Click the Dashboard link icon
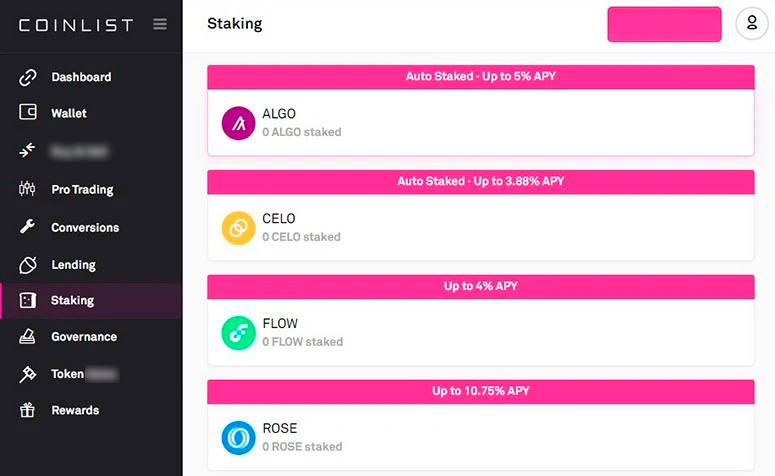This screenshot has height=476, width=775. 28,77
